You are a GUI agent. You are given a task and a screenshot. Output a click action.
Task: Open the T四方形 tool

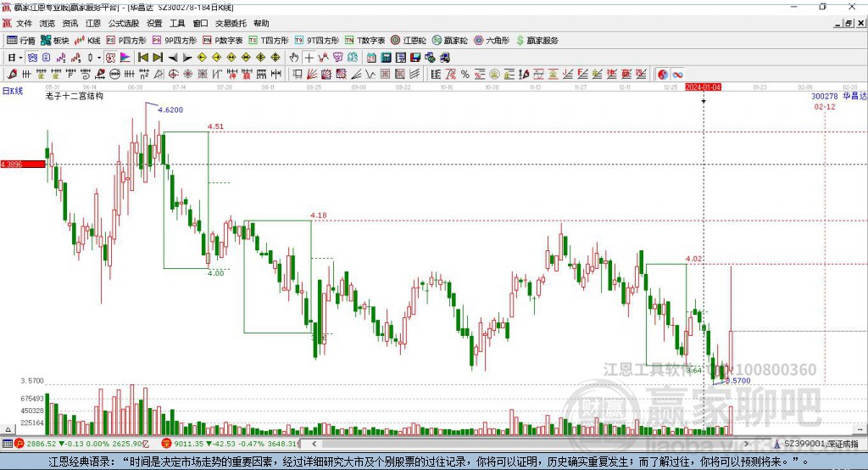pyautogui.click(x=269, y=41)
